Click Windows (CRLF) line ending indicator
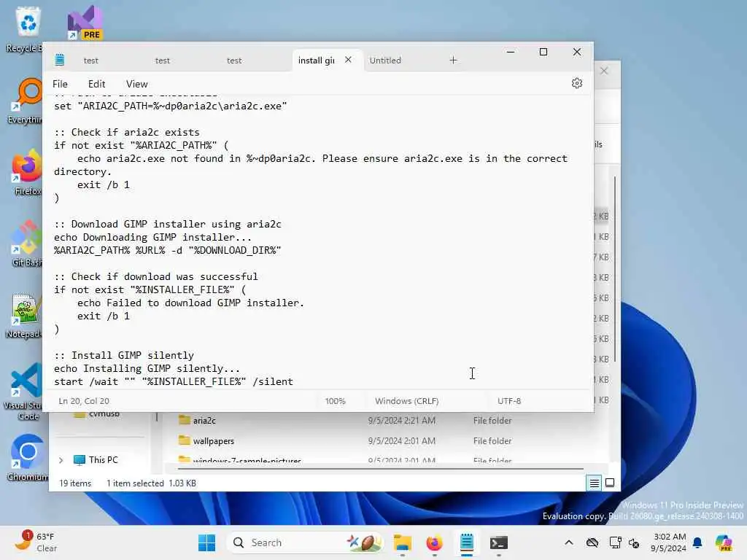Image resolution: width=747 pixels, height=560 pixels. pos(407,401)
